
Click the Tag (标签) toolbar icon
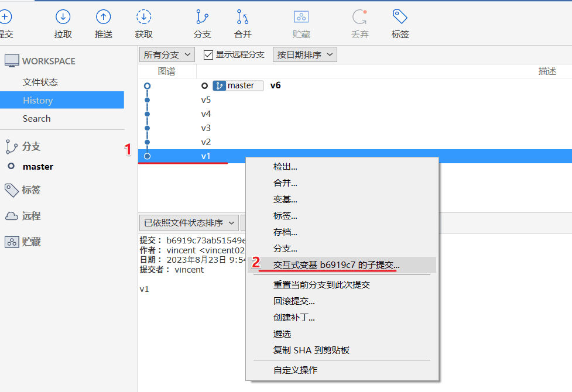pyautogui.click(x=400, y=18)
